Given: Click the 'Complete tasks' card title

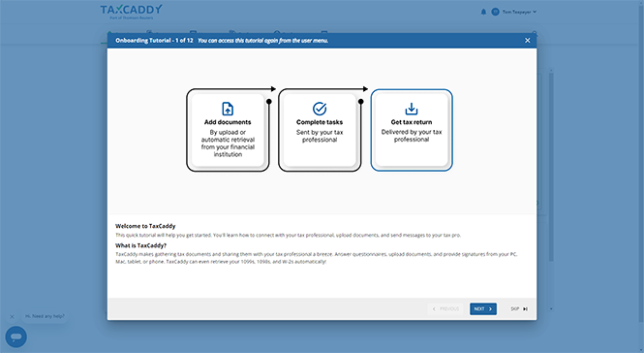Looking at the screenshot, I should 320,122.
